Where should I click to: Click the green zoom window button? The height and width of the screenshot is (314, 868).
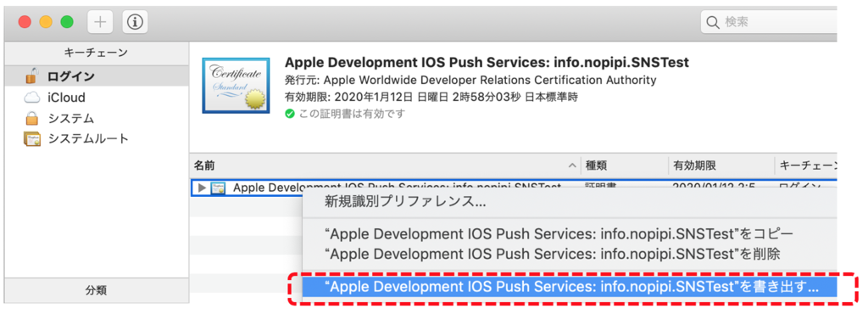coord(67,22)
